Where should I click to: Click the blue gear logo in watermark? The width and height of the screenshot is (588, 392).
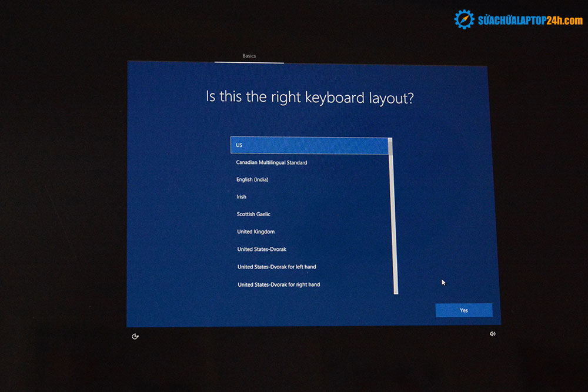[464, 19]
